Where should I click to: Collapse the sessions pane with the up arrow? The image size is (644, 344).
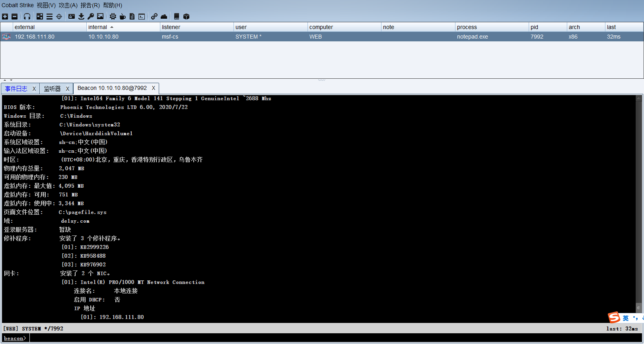click(x=5, y=80)
